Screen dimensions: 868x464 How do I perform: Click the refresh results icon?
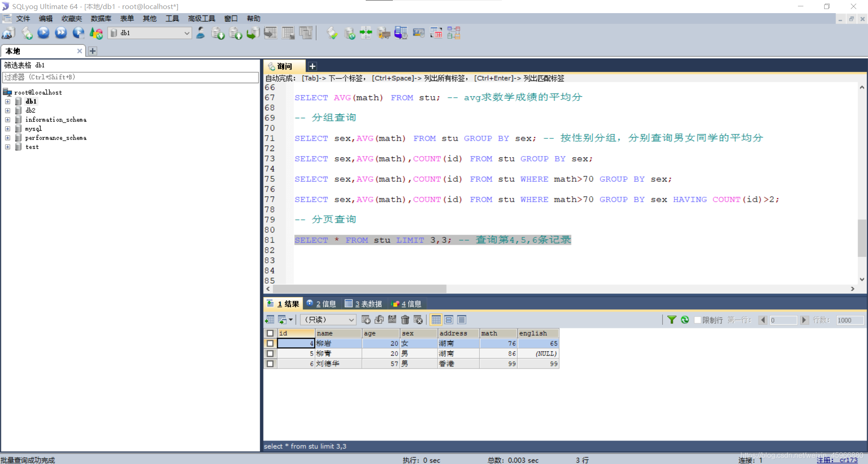tap(685, 320)
